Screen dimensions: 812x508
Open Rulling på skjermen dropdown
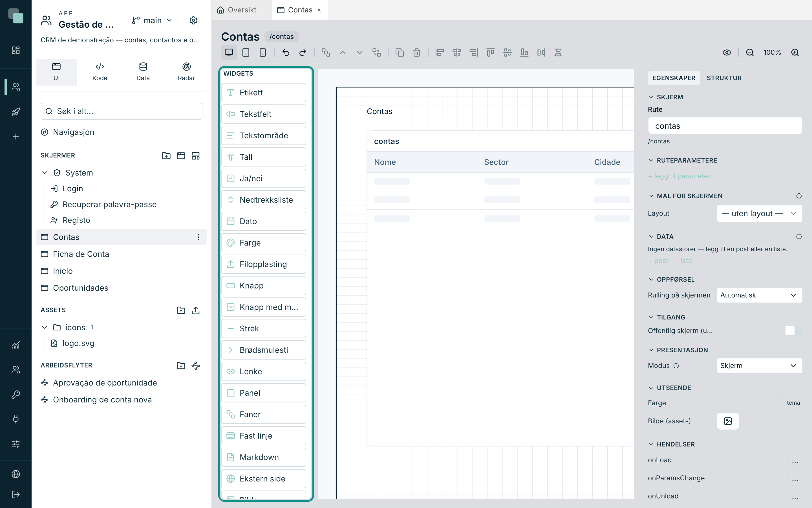760,295
